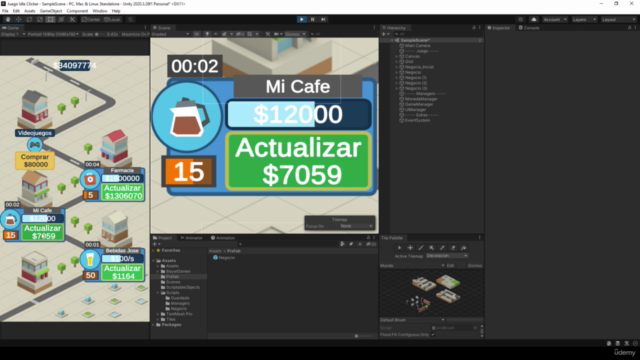The image size is (640, 360).
Task: Select the Scale tool in the main toolbar
Action: (x=40, y=19)
